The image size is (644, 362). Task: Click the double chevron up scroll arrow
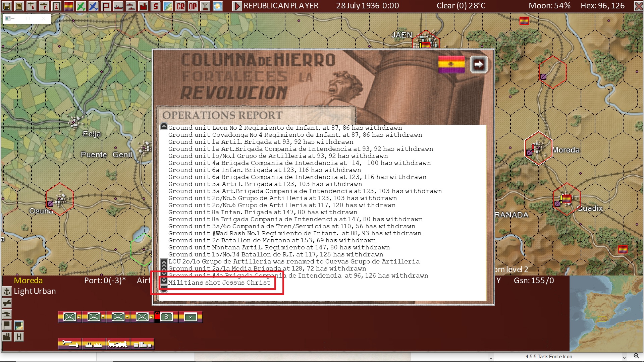click(164, 265)
